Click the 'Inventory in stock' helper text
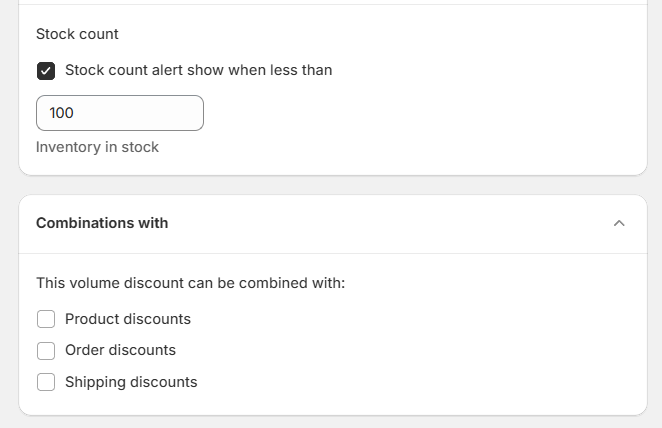This screenshot has height=428, width=662. point(97,147)
